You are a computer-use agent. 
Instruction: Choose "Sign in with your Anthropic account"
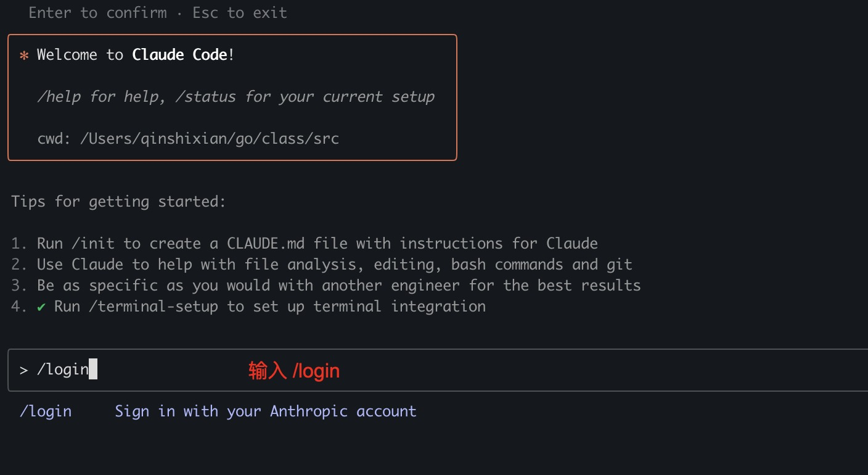click(266, 411)
